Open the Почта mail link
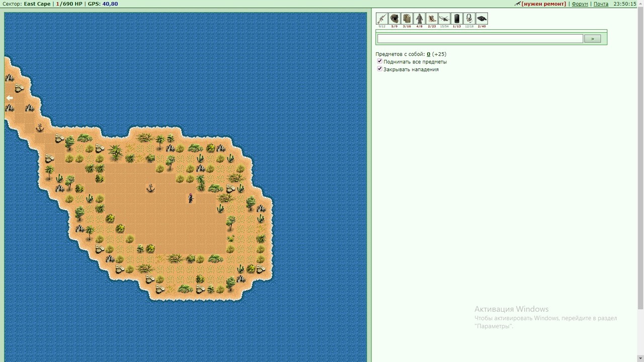This screenshot has width=644, height=362. 601,4
